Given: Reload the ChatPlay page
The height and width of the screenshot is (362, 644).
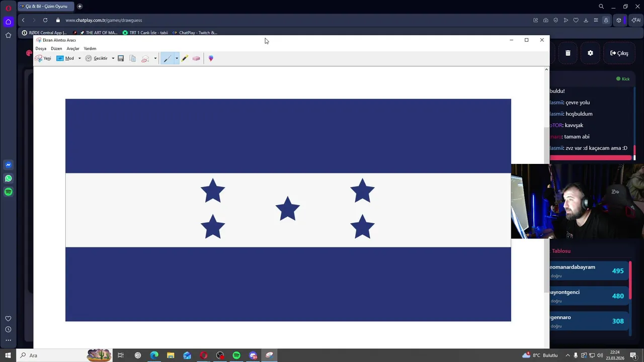Looking at the screenshot, I should pyautogui.click(x=45, y=20).
